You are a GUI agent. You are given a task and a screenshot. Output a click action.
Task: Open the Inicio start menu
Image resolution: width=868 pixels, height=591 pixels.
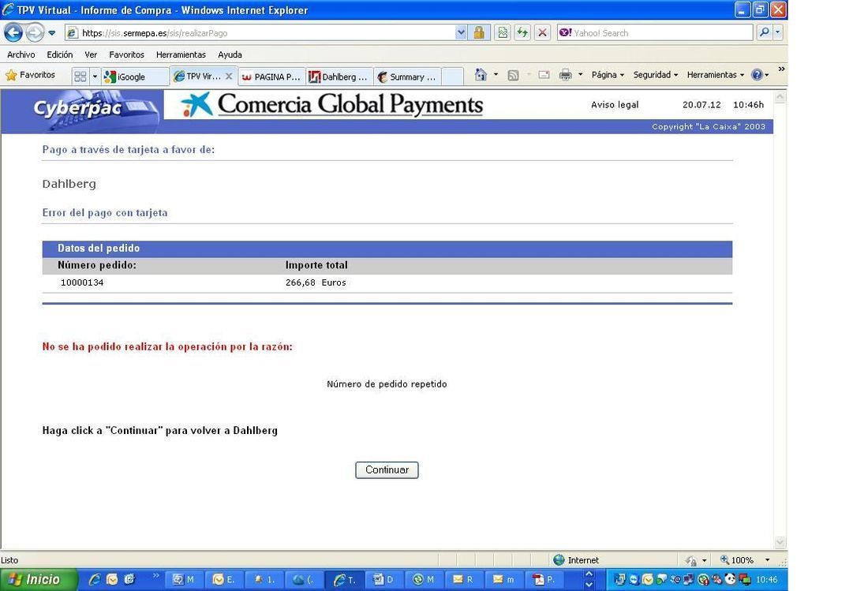coord(38,579)
